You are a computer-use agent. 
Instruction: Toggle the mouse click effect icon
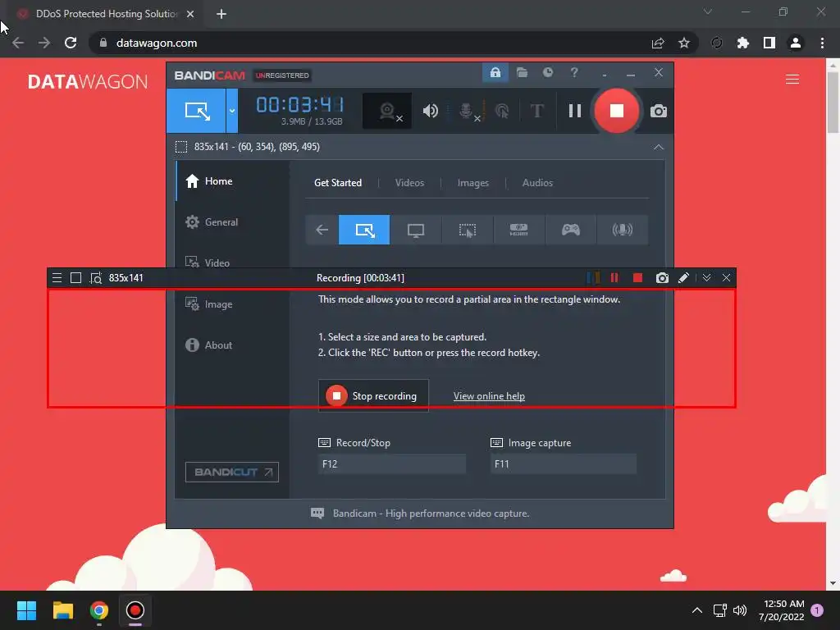point(502,111)
